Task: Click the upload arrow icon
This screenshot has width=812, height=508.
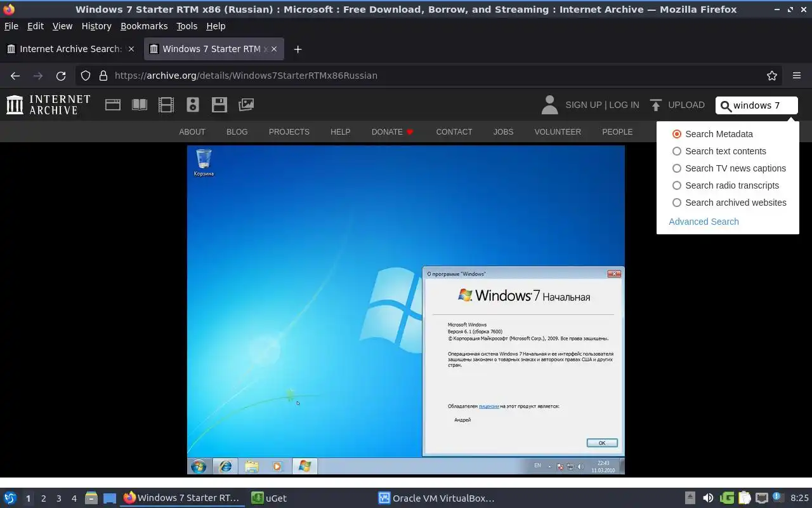Action: click(656, 105)
